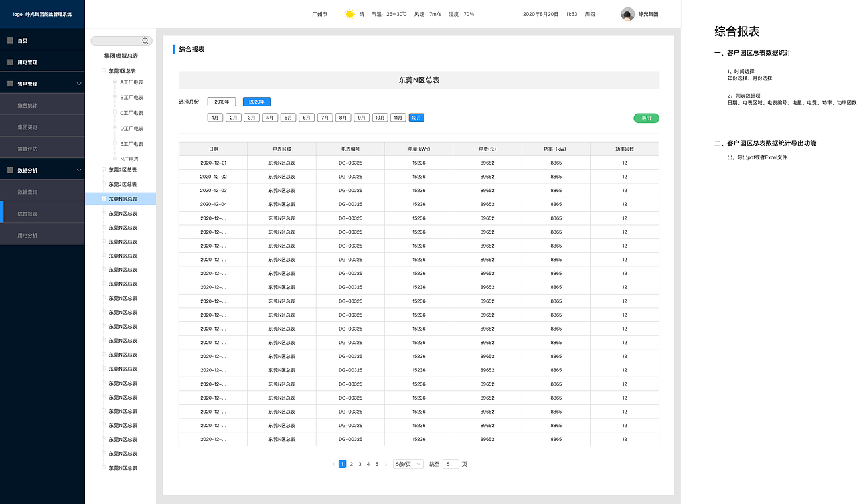Open 数据查询 submenu item
The height and width of the screenshot is (504, 857).
coord(42,192)
